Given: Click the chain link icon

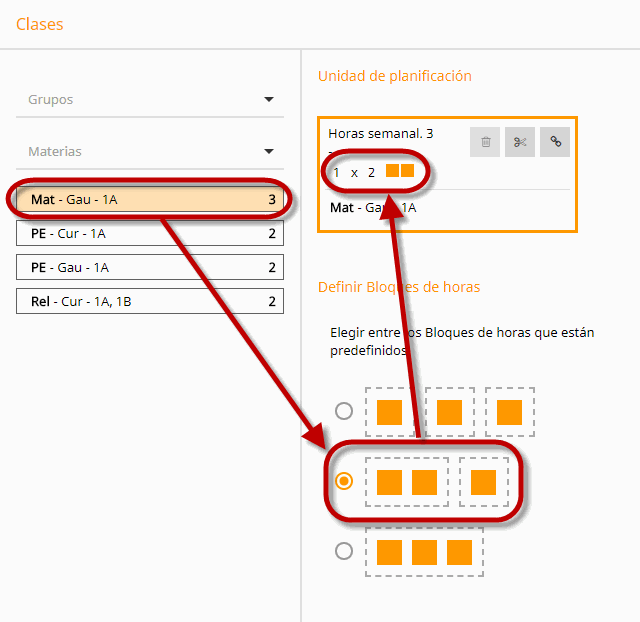Looking at the screenshot, I should point(555,142).
